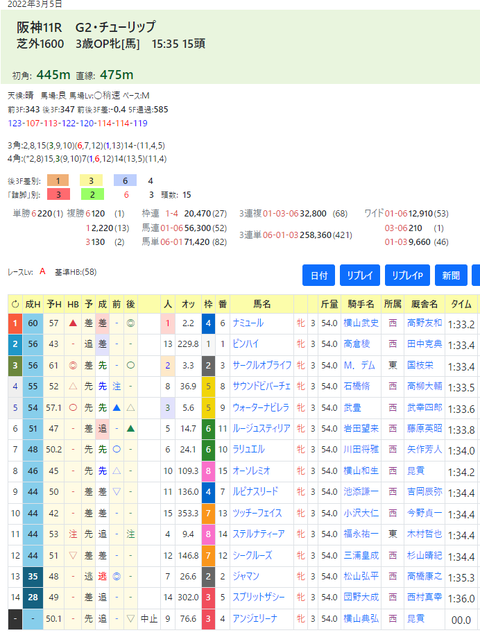The height and width of the screenshot is (635, 480).
Task: Click the race level A indicator
Action: pos(43,271)
